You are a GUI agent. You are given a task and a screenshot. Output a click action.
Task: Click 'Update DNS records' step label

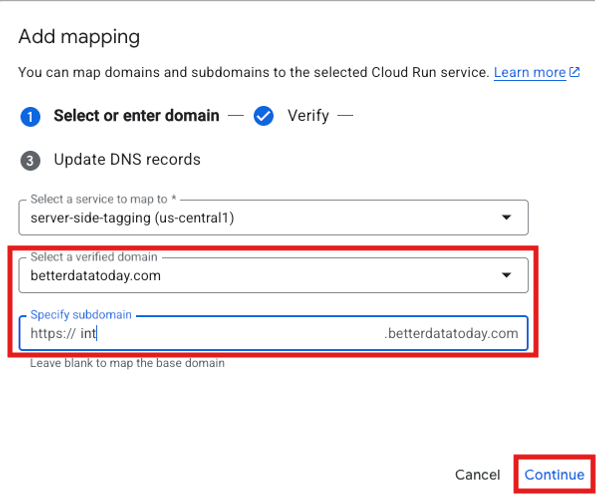[127, 159]
